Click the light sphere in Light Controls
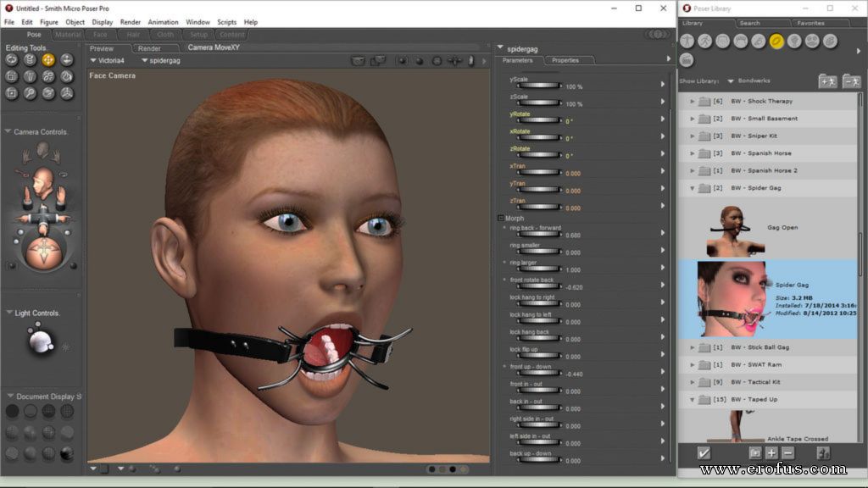The image size is (868, 488). coord(39,341)
